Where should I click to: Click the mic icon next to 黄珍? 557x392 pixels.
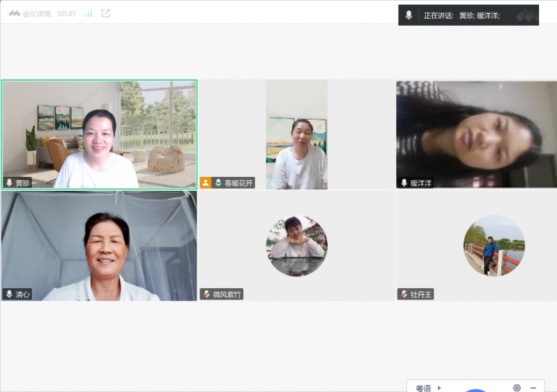[9, 183]
